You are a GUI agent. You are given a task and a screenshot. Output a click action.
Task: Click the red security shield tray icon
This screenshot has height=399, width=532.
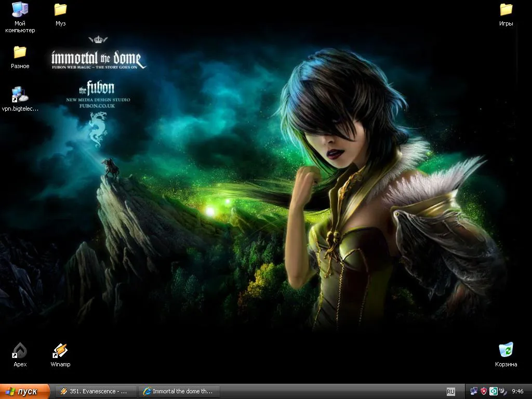coord(484,391)
